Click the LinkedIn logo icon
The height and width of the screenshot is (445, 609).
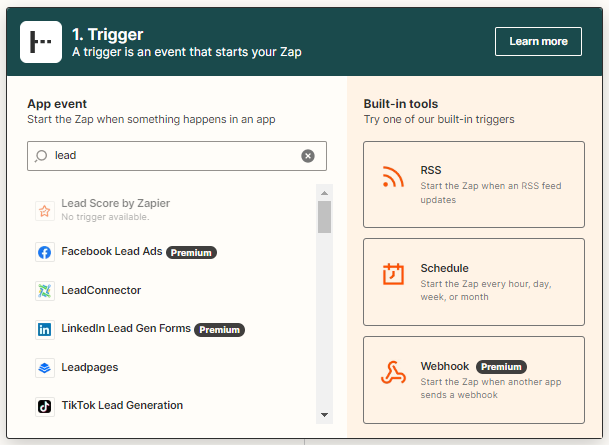point(45,330)
